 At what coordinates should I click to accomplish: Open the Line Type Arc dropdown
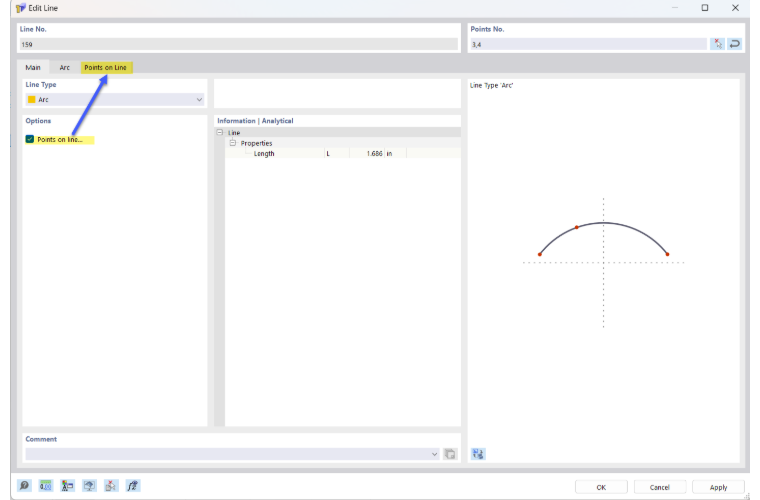115,99
